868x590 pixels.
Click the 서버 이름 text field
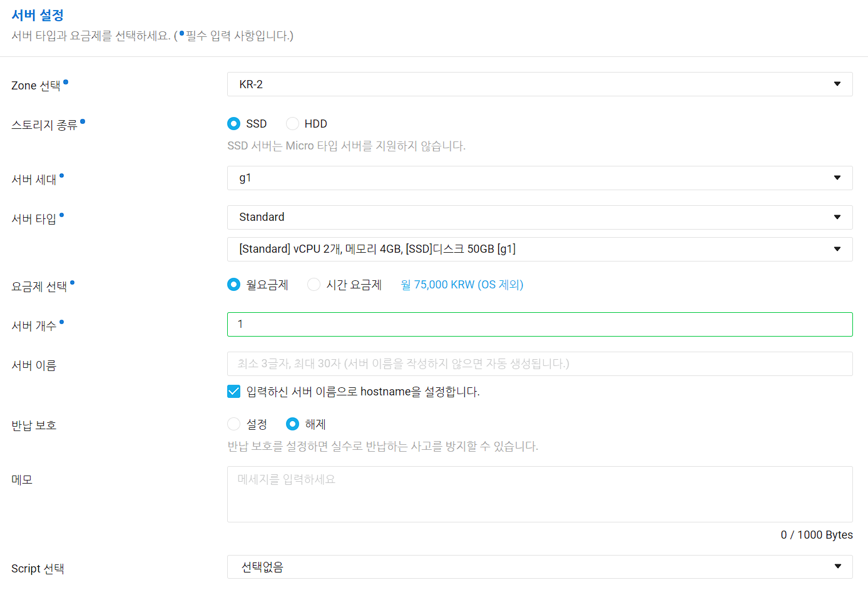(x=539, y=364)
